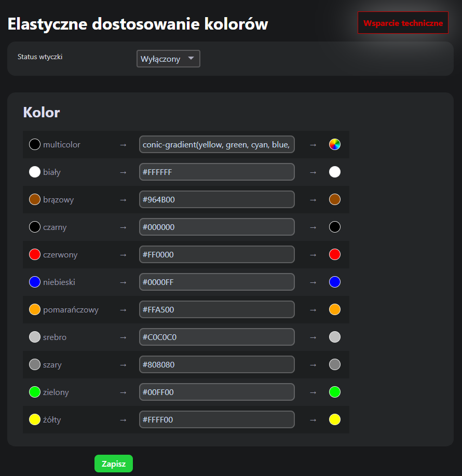This screenshot has width=462, height=476.
Task: Click the blue niebieski result swatch
Action: [335, 282]
